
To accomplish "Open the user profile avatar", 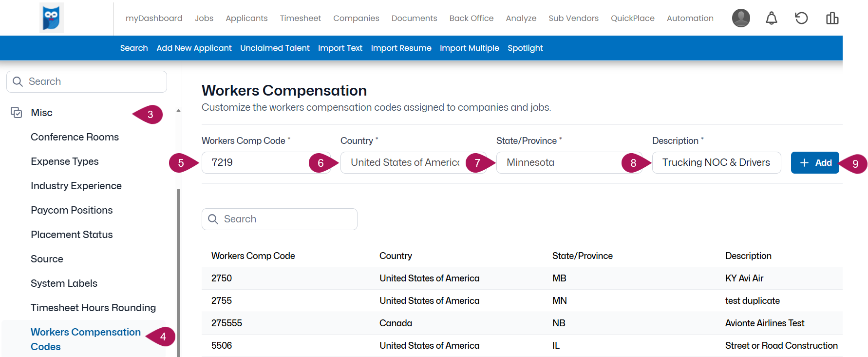I will pyautogui.click(x=741, y=18).
